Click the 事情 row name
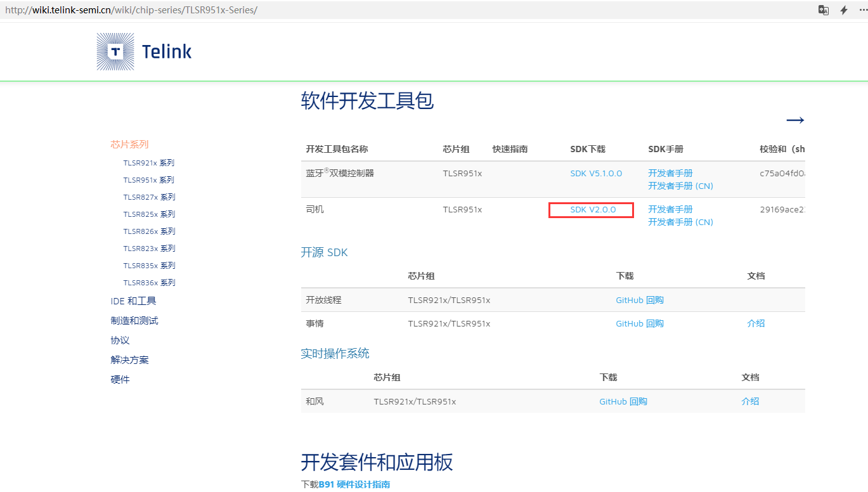The image size is (868, 492). coord(314,323)
